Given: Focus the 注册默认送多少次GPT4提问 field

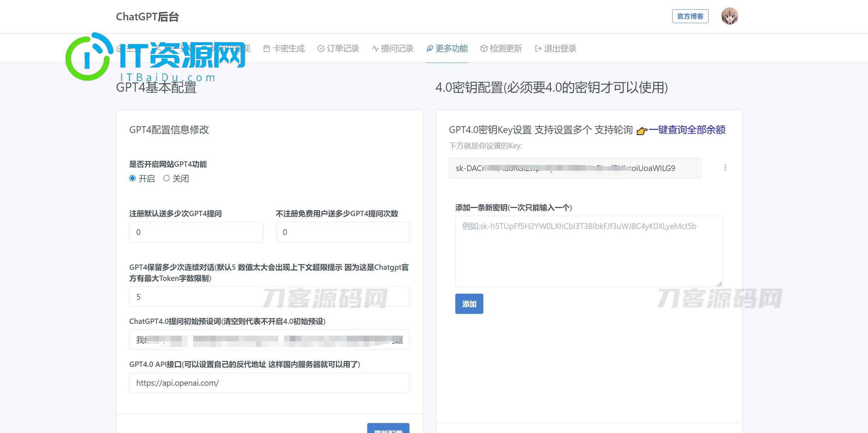Looking at the screenshot, I should click(x=196, y=232).
